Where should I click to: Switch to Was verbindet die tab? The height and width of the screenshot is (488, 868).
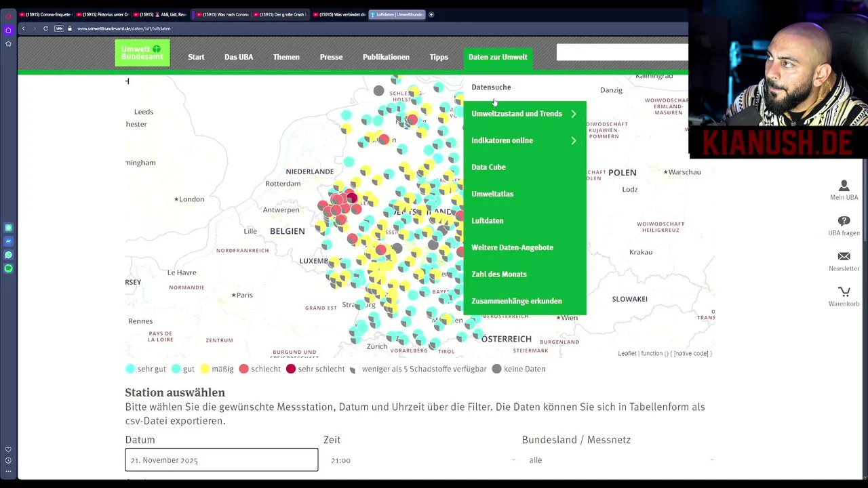click(338, 14)
